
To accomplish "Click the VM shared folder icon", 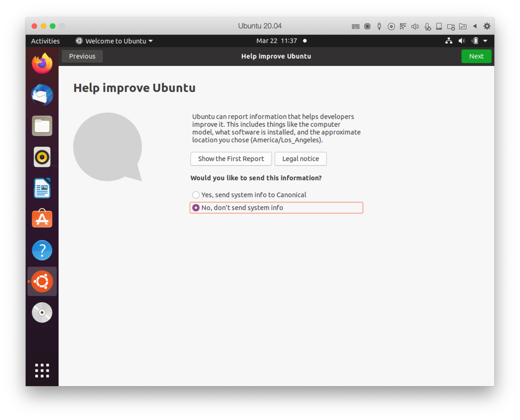I will tap(463, 26).
